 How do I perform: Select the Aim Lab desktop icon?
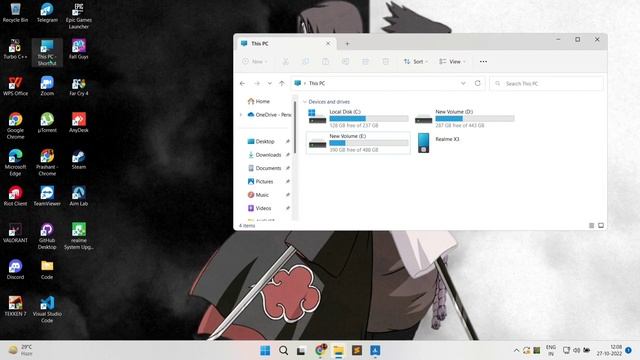[78, 196]
